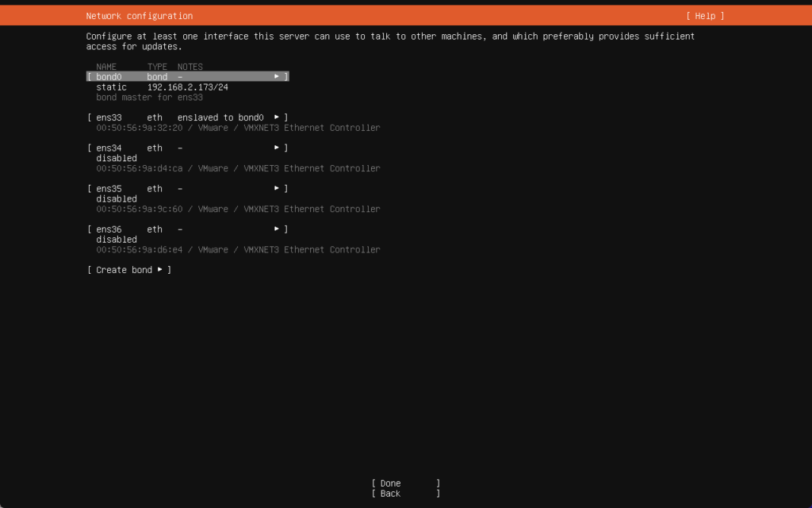Open the ens35 arrow submenu
The width and height of the screenshot is (812, 508).
coord(277,189)
